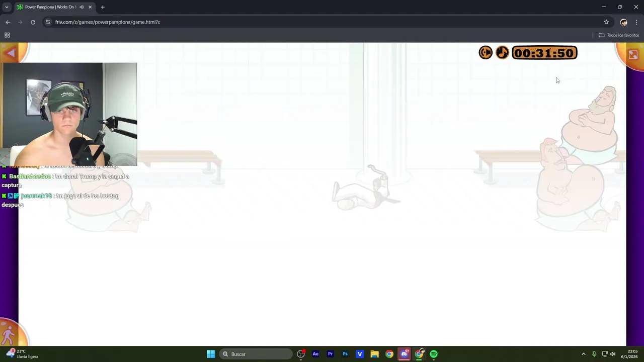Mute the tab via its speaker icon

(x=82, y=7)
